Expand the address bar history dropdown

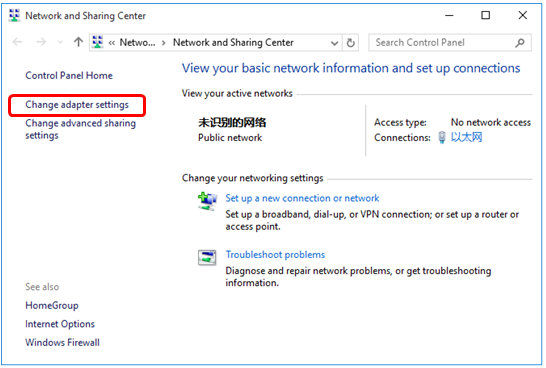pyautogui.click(x=334, y=43)
